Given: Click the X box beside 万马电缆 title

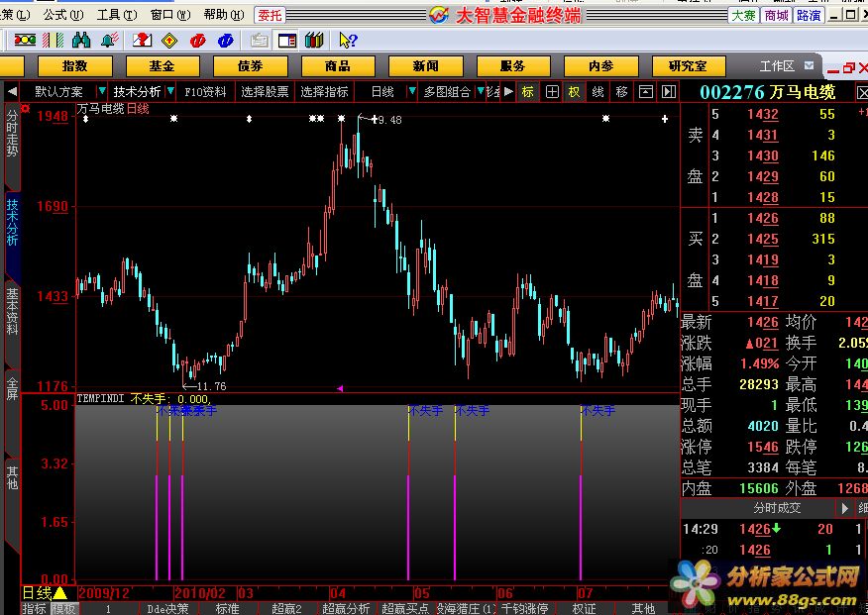Looking at the screenshot, I should pos(862,92).
